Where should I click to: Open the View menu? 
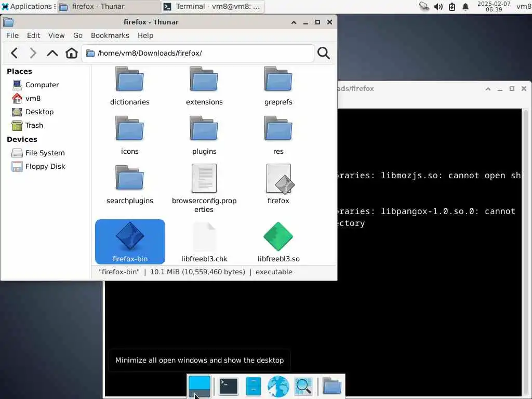(x=56, y=36)
